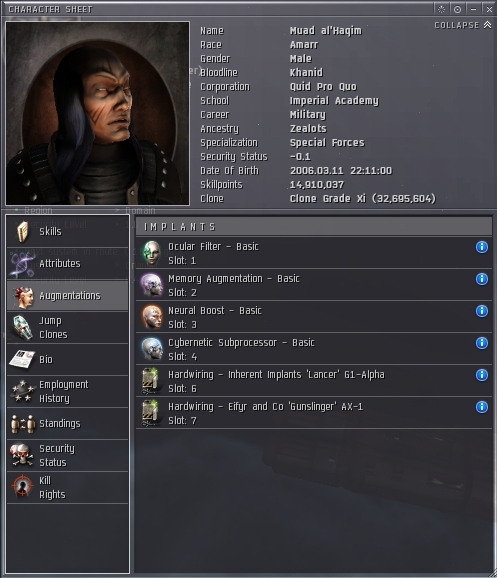
Task: Open info for 'Lancer' G1-Alpha hardwiring
Action: coord(482,375)
